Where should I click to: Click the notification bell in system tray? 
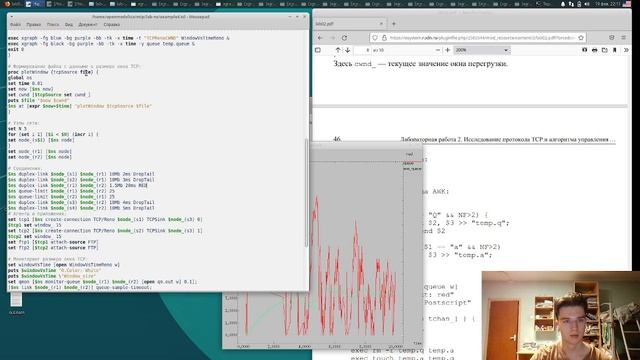(563, 4)
